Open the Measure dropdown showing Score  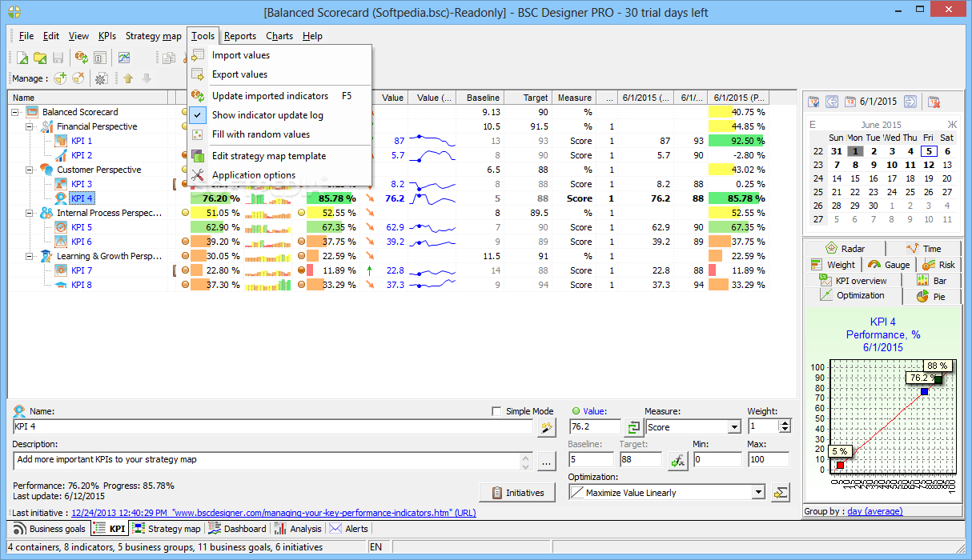(733, 427)
